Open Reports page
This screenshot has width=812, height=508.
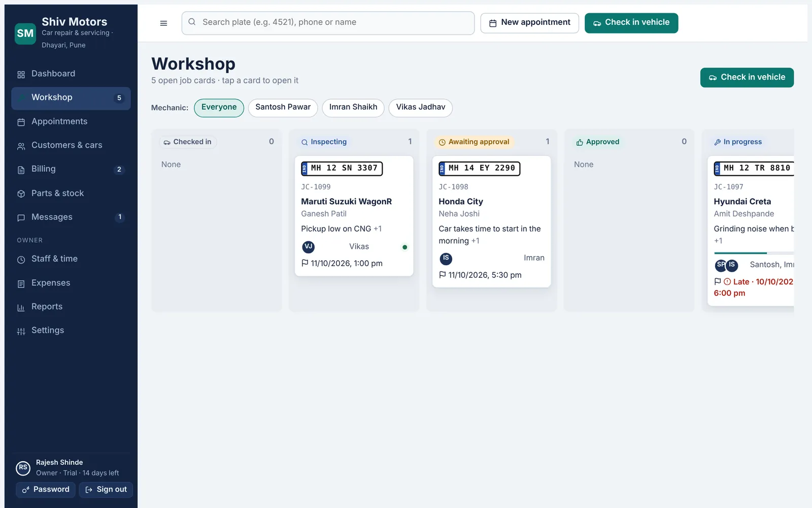(71, 307)
